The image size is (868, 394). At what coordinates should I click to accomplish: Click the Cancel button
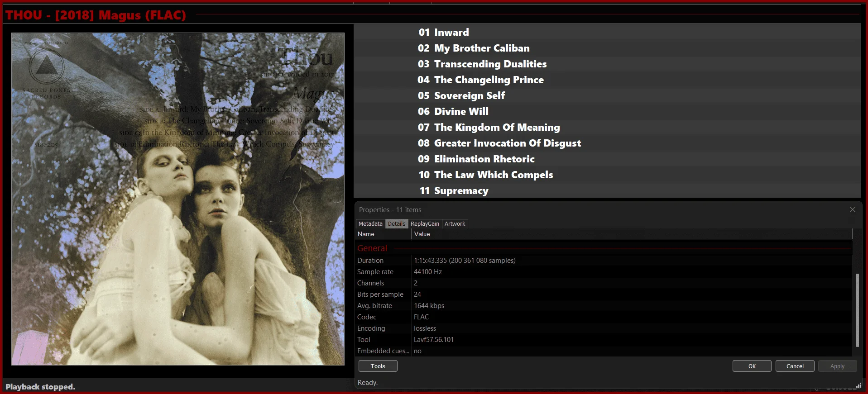click(795, 366)
